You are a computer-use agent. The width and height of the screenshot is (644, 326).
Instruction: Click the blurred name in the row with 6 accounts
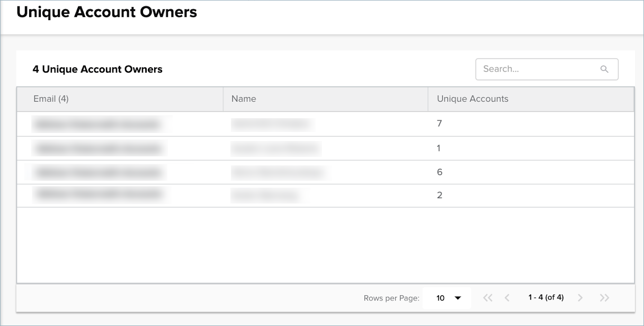tap(278, 172)
